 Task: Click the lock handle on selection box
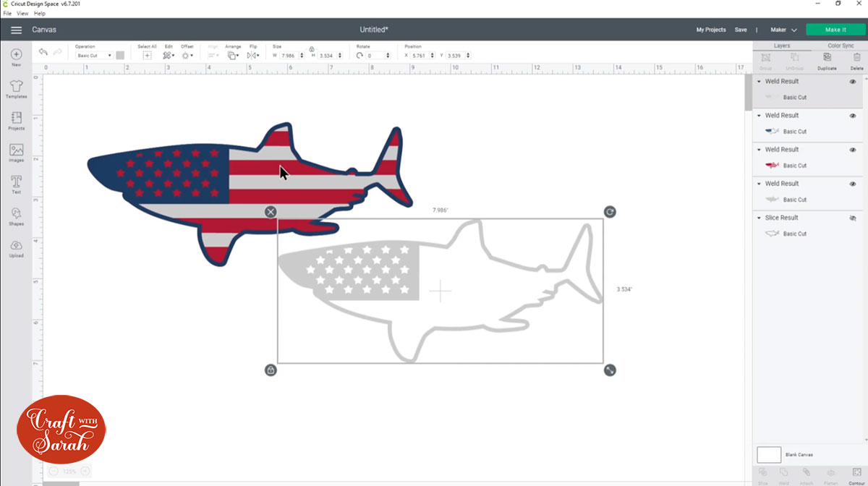(x=271, y=370)
